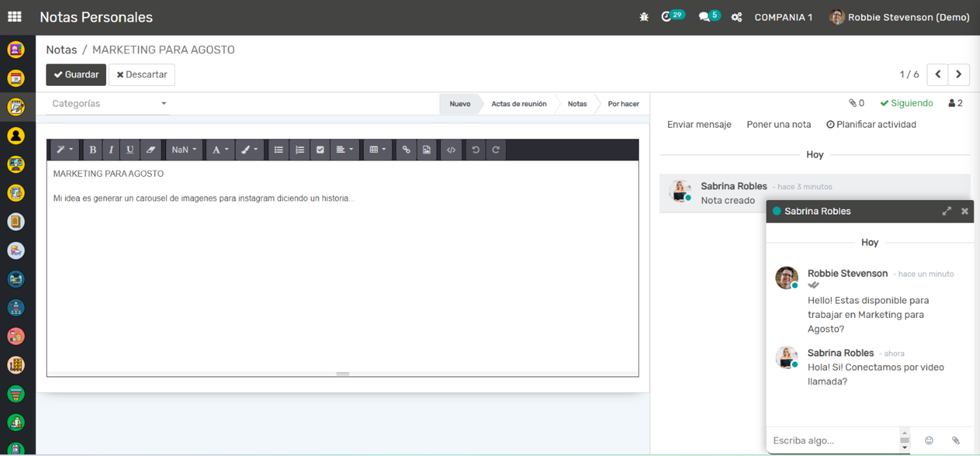Open the code view of the editor

tap(451, 150)
